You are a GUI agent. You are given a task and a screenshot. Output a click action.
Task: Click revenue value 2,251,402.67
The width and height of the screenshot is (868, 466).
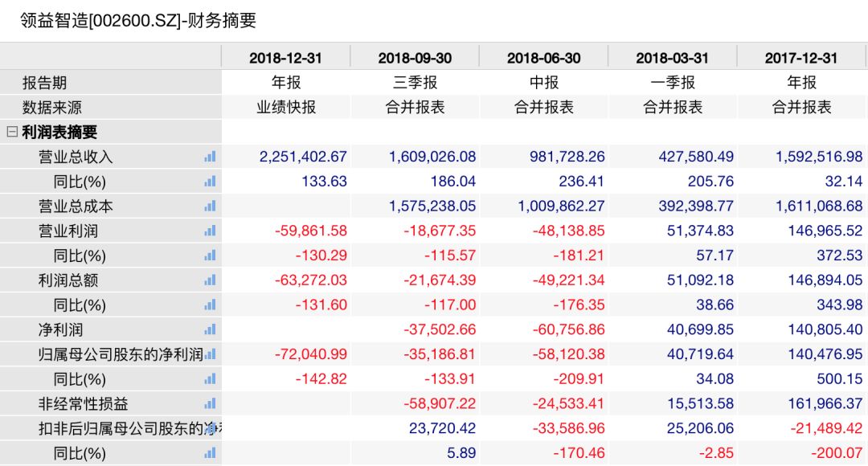[303, 157]
